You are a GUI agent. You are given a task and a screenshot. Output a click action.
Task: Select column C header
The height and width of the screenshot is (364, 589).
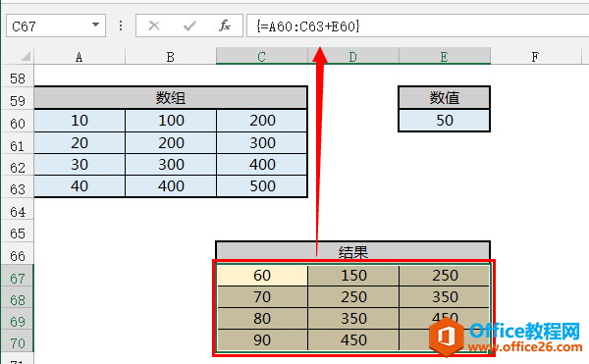click(262, 56)
